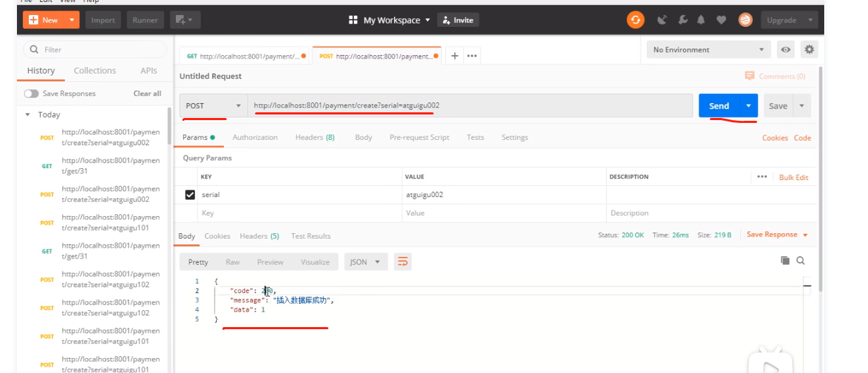Open the new window icon menu

(185, 20)
